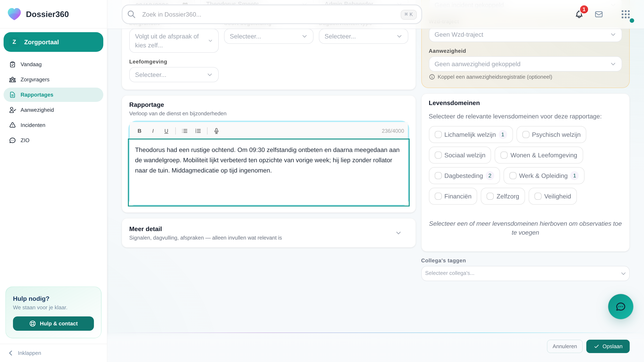Expand the Meer detail section
The image size is (644, 362).
click(269, 233)
